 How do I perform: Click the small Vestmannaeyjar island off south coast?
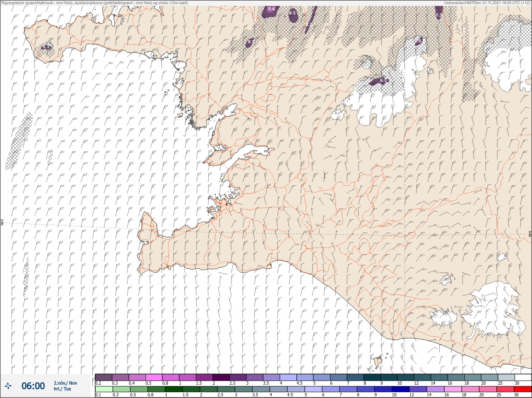pyautogui.click(x=378, y=362)
